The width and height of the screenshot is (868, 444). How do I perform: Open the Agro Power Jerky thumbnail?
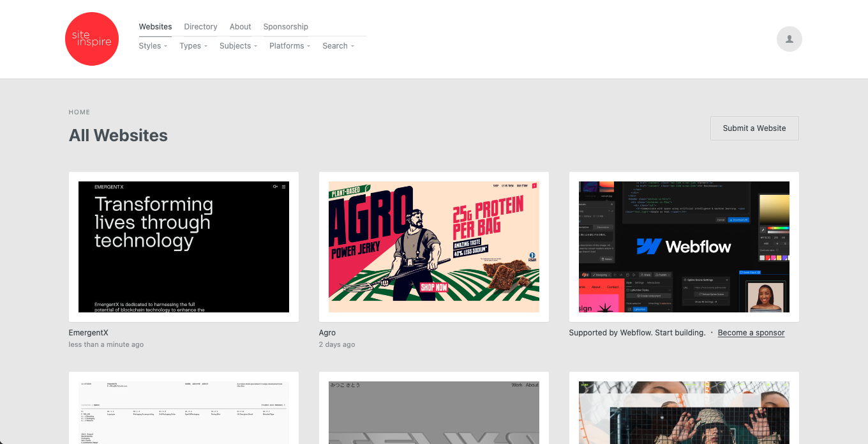click(433, 247)
